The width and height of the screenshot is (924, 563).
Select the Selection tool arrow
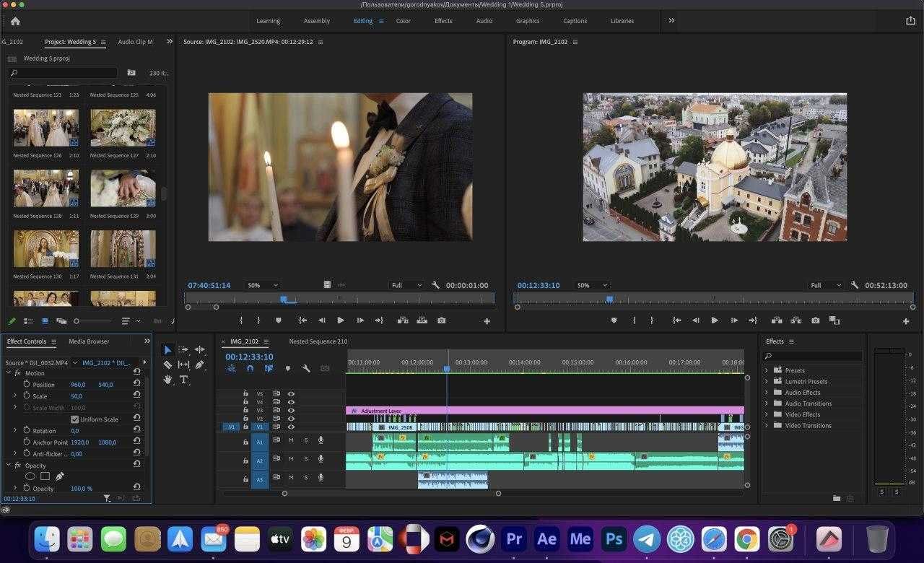pos(167,350)
